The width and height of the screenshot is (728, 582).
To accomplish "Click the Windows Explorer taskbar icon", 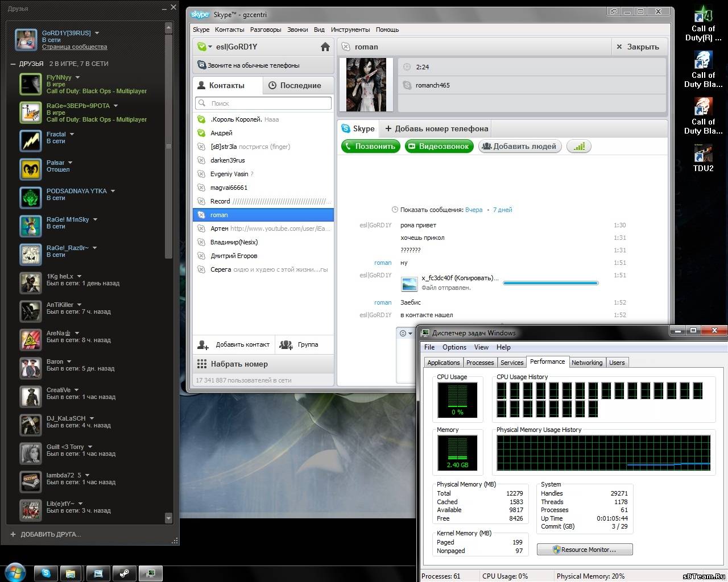I will (71, 573).
